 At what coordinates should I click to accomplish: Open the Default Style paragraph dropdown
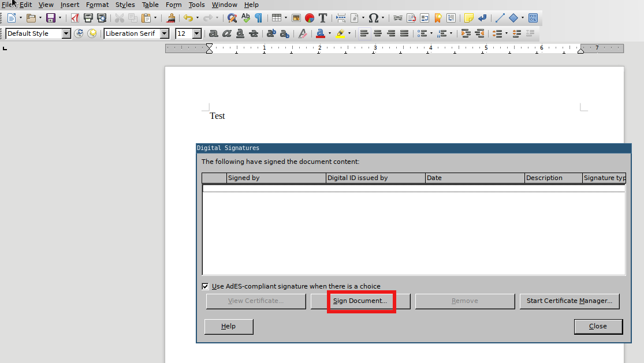[66, 33]
